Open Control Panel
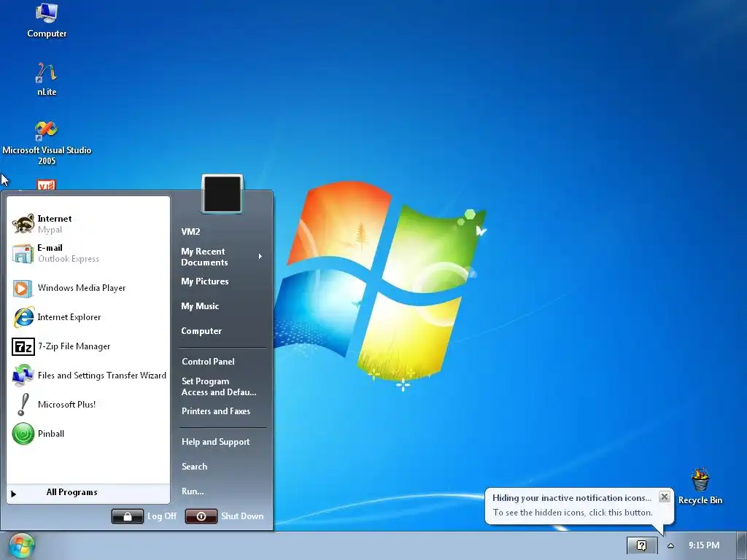 tap(208, 362)
